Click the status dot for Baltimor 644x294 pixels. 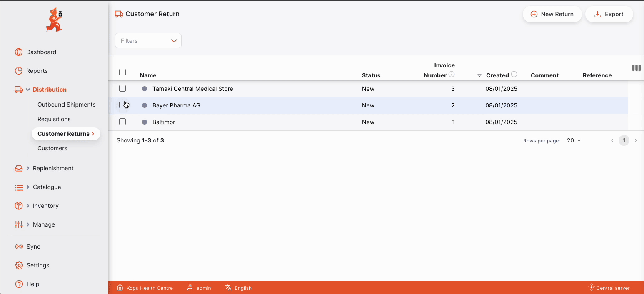pos(145,122)
